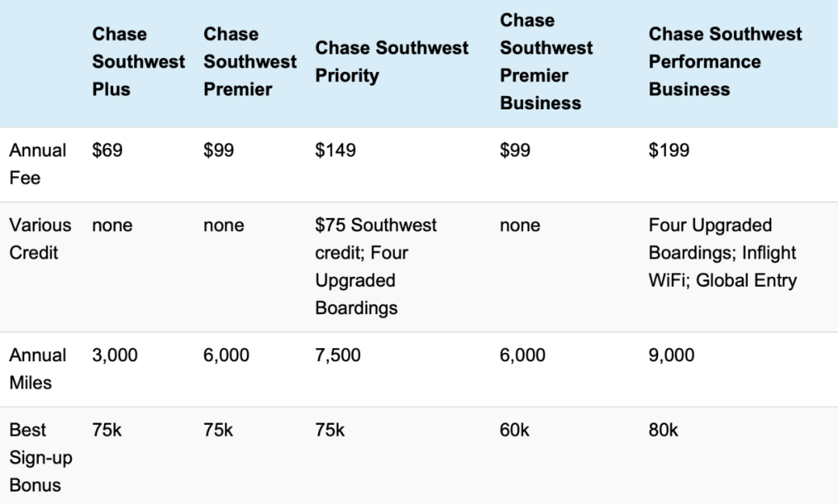
Task: Click the $69 annual fee cell
Action: [x=107, y=150]
